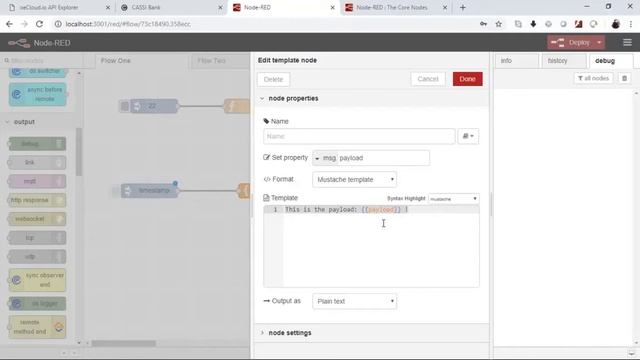Open the Format Mustache template dropdown
Image resolution: width=640 pixels, height=360 pixels.
click(354, 180)
